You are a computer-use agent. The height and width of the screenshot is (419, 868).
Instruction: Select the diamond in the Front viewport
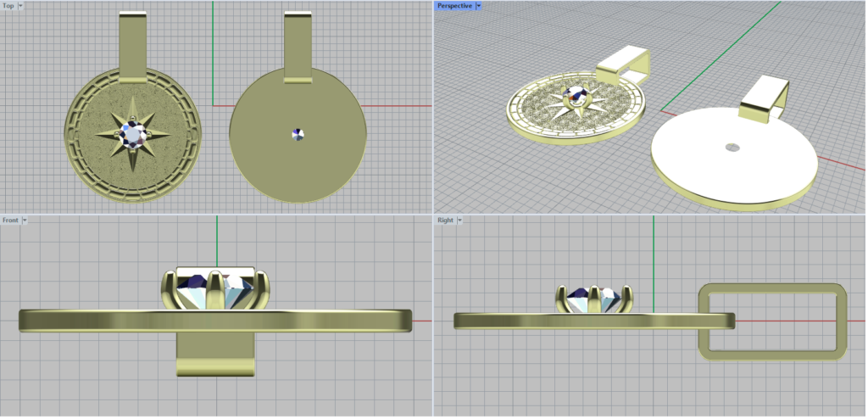click(214, 290)
